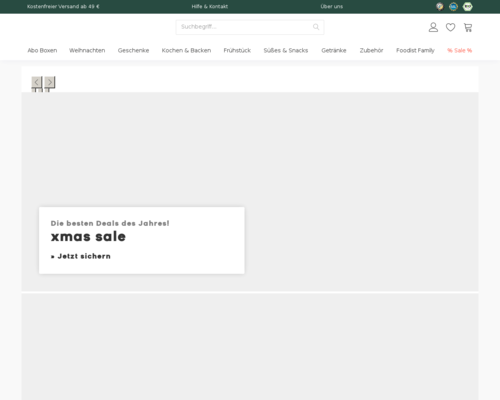Open the Süßes & Snacks menu
Viewport: 500px width, 400px height.
[x=286, y=50]
